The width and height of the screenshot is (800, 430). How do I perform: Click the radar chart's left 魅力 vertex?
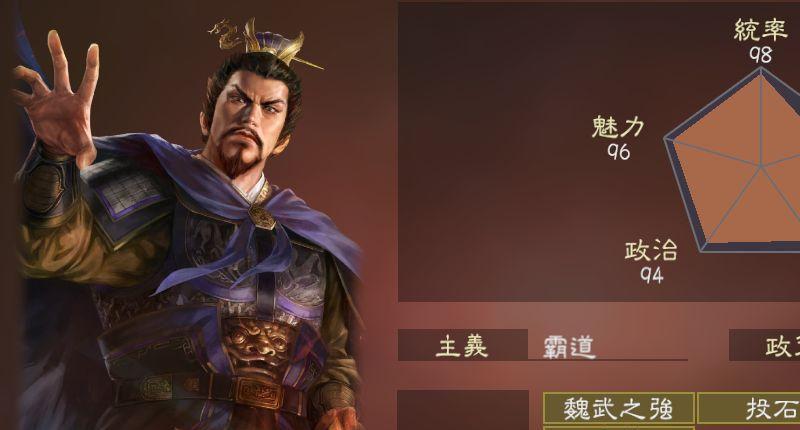[x=666, y=139]
